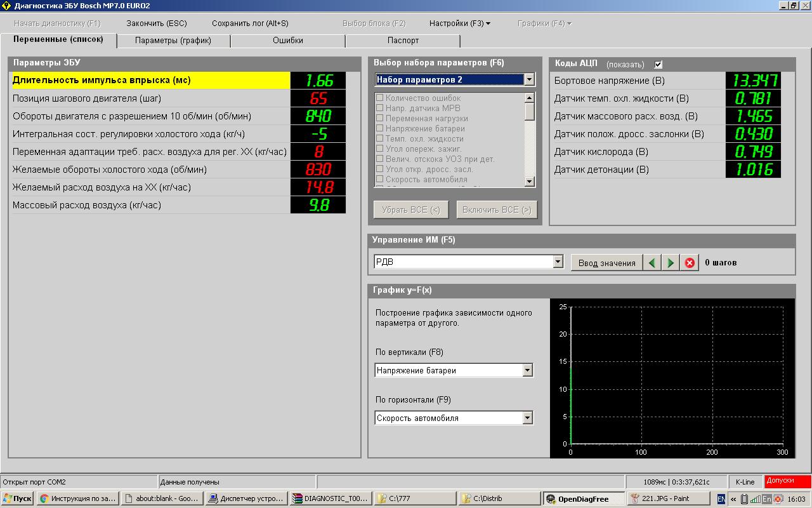Open the По горизонтали (F9) Скорость автомобиля dropdown
The width and height of the screenshot is (812, 508).
[527, 418]
